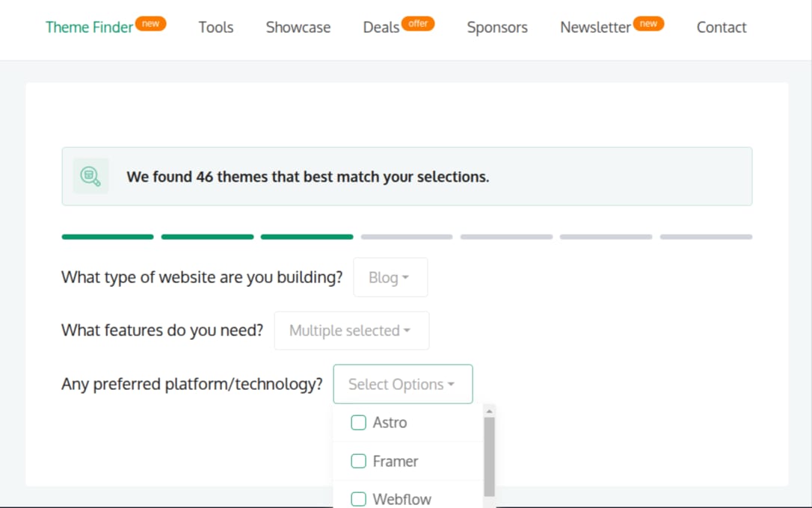Toggle the 'Select Options' platform dropdown
The height and width of the screenshot is (508, 812).
click(402, 385)
